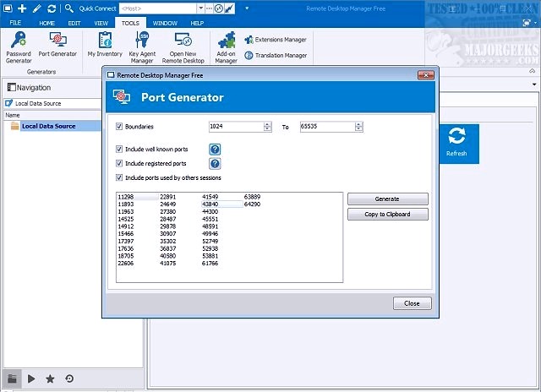Open My Inventory from the ribbon

click(x=105, y=46)
